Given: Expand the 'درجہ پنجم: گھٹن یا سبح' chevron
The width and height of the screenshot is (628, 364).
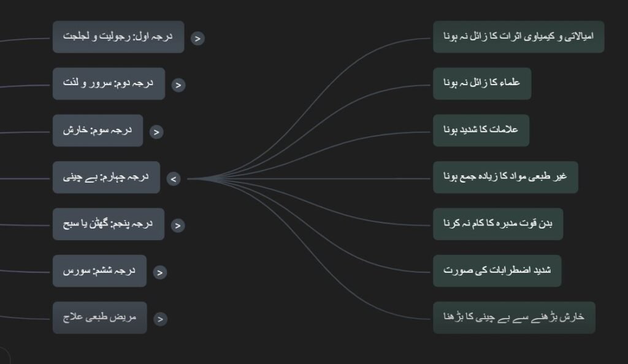Looking at the screenshot, I should click(x=178, y=225).
